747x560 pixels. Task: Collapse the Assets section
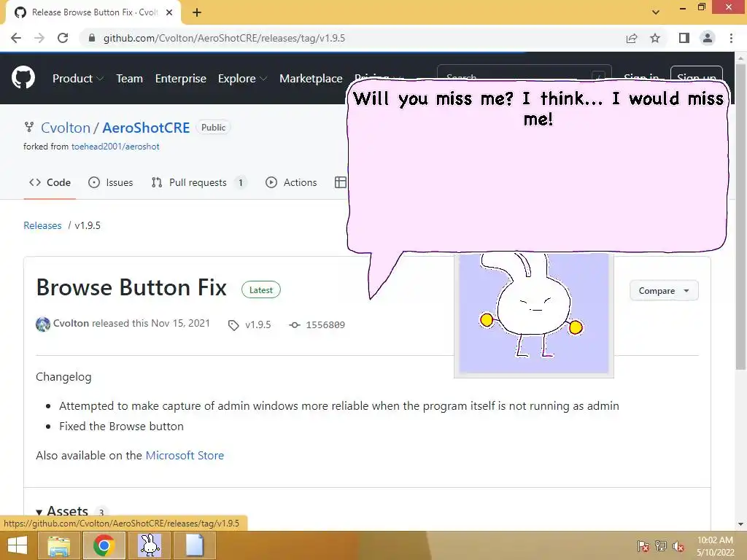[62, 512]
